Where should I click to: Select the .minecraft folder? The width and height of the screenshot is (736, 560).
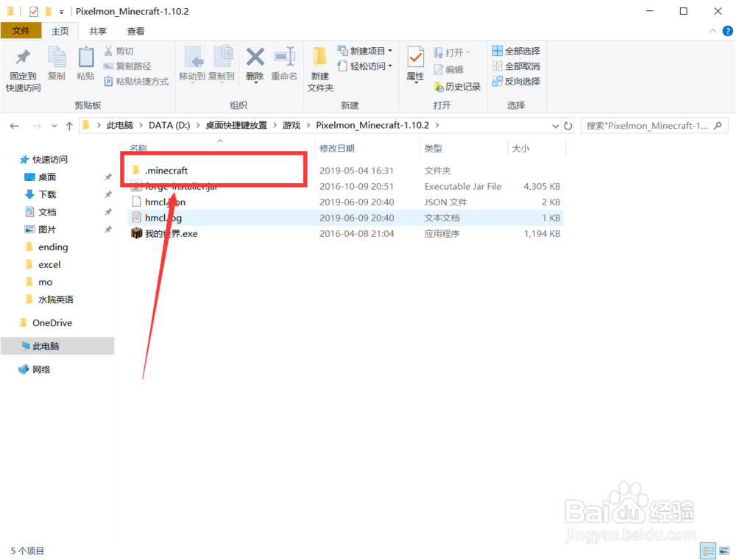click(166, 171)
